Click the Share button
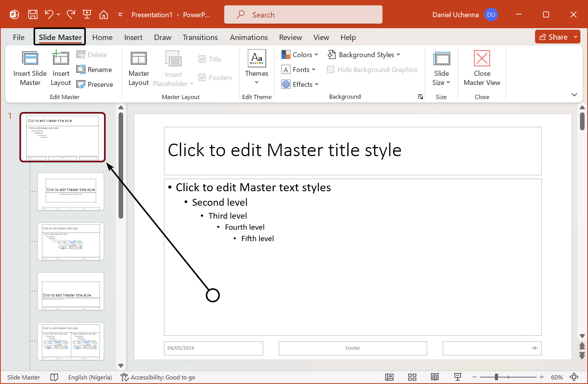Screen dimensions: 588x384 553,37
